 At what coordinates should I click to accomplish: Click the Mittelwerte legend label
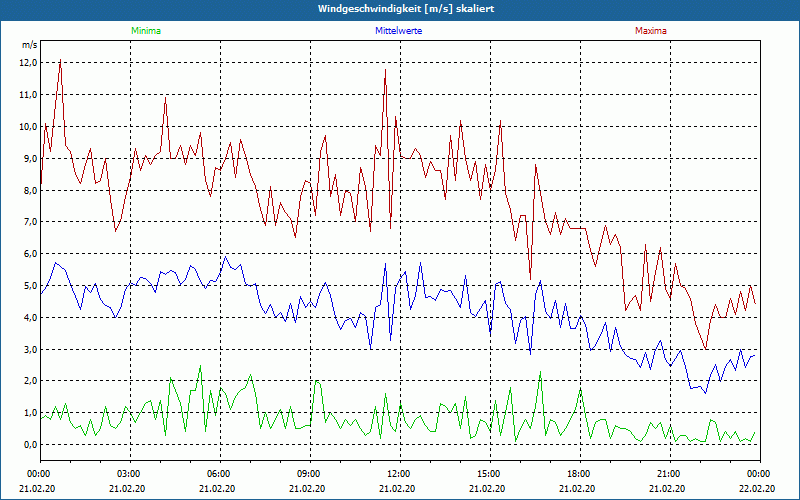tap(398, 31)
